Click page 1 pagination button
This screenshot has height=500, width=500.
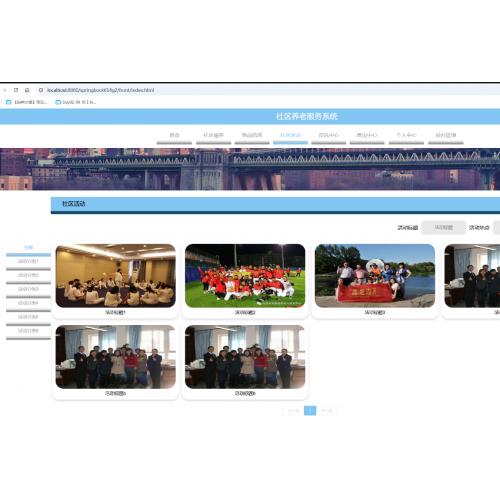(x=310, y=411)
